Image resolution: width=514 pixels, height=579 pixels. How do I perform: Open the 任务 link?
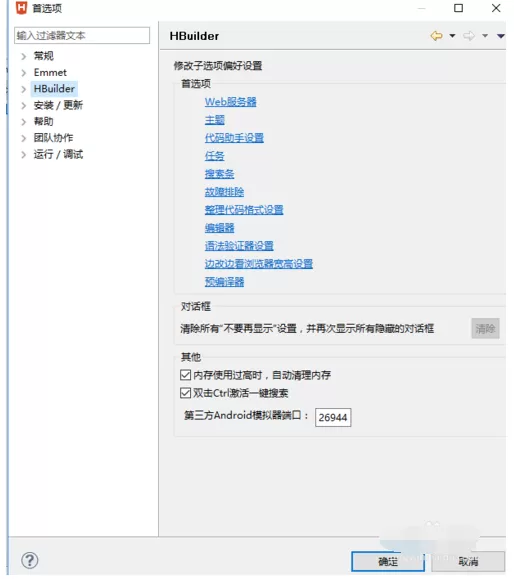215,156
